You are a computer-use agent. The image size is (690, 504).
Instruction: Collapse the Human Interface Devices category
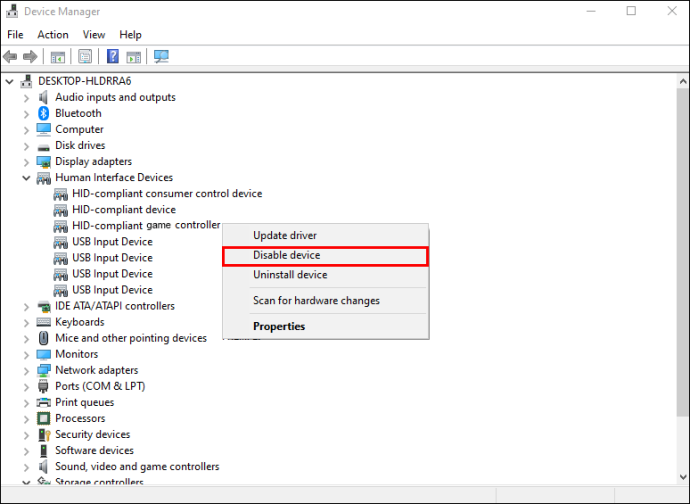tap(26, 178)
